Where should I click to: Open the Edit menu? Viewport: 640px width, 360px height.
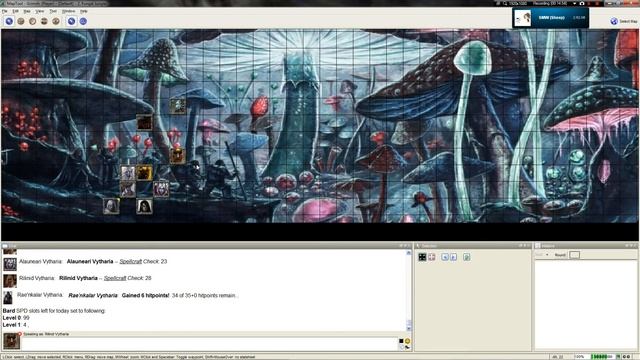pyautogui.click(x=16, y=11)
